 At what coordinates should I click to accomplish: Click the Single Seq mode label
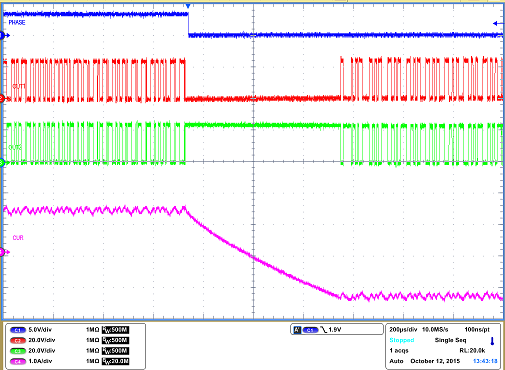click(x=450, y=340)
